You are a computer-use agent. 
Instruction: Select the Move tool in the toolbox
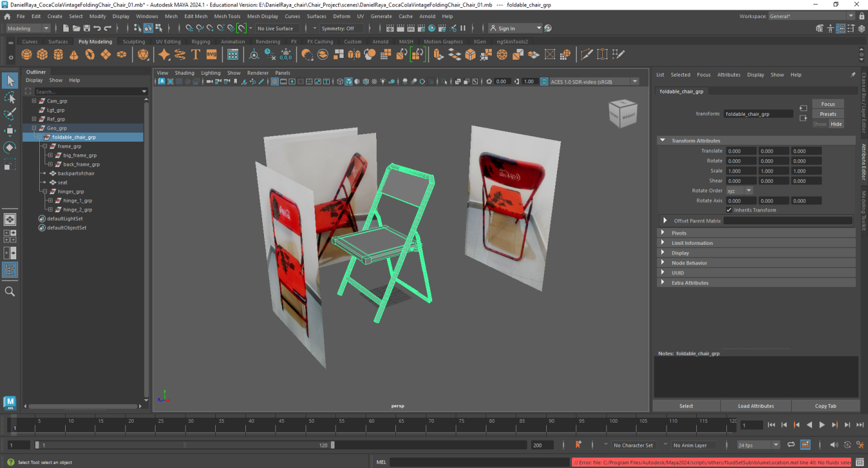(10, 131)
